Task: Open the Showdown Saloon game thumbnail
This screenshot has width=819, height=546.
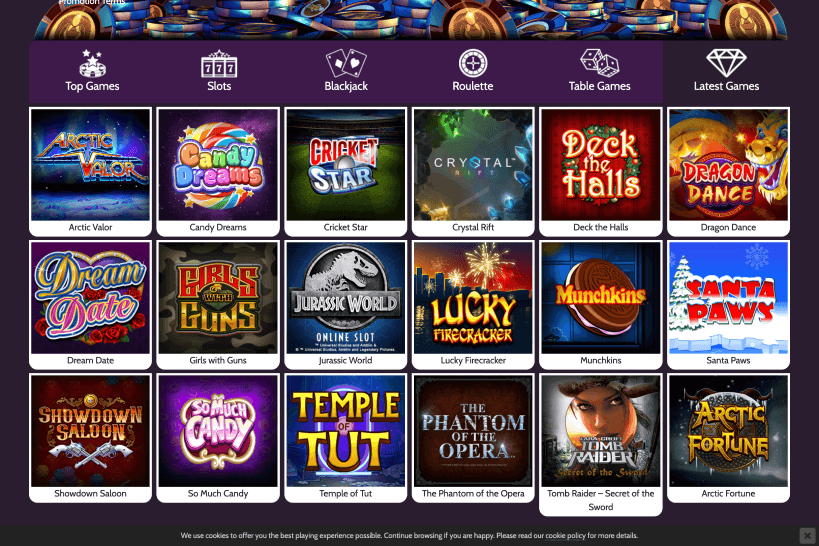Action: [x=90, y=431]
